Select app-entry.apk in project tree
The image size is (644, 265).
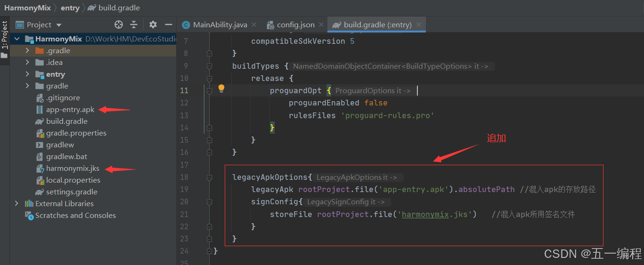coord(70,109)
